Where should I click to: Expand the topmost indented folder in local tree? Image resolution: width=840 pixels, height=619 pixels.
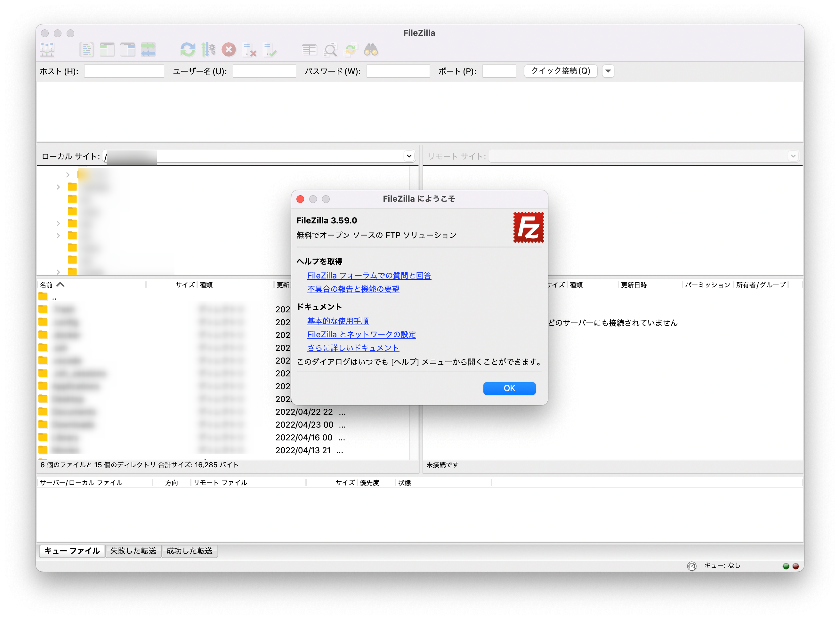click(x=68, y=175)
